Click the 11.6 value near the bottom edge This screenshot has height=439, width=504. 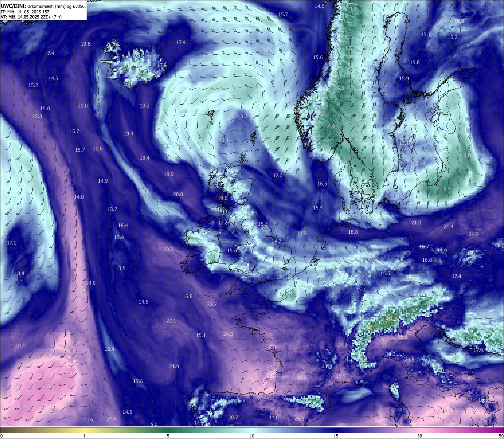pos(274,417)
